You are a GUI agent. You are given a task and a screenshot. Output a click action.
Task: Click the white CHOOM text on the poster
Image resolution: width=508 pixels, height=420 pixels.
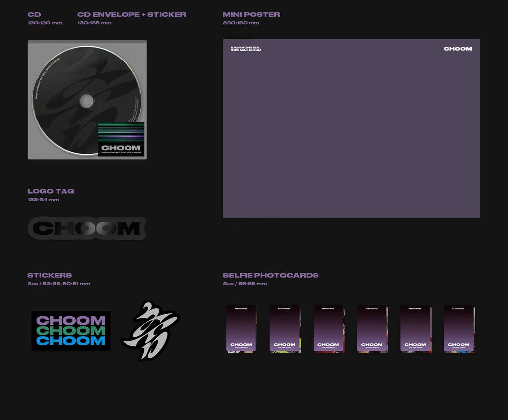458,49
